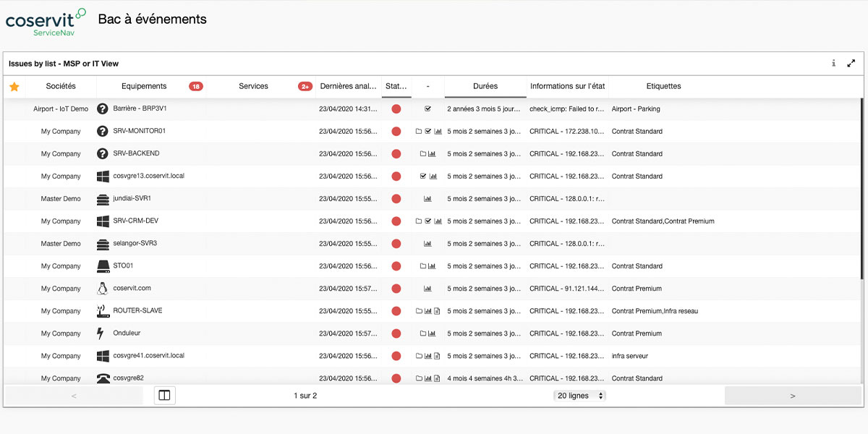Click Airport - IoT Demo company cell
The height and width of the screenshot is (434, 868).
(x=61, y=109)
